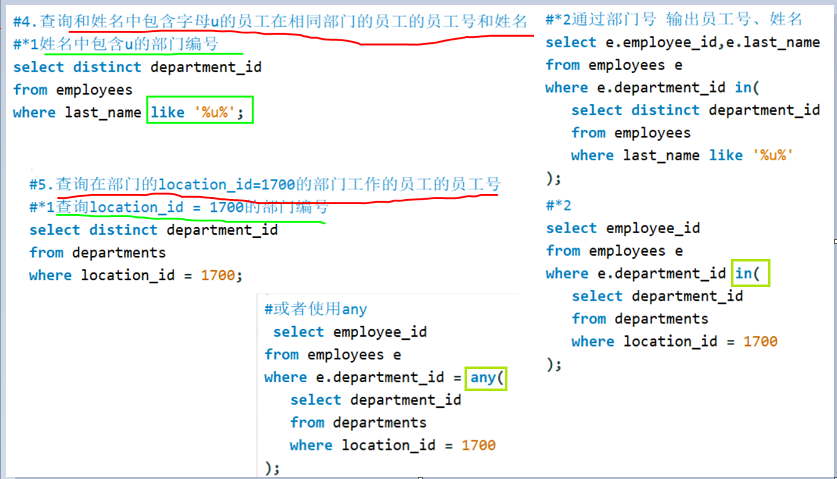Image resolution: width=837 pixels, height=479 pixels.
Task: Click 'where e.department_id in(' below '#*2通过部门号'
Action: click(652, 87)
